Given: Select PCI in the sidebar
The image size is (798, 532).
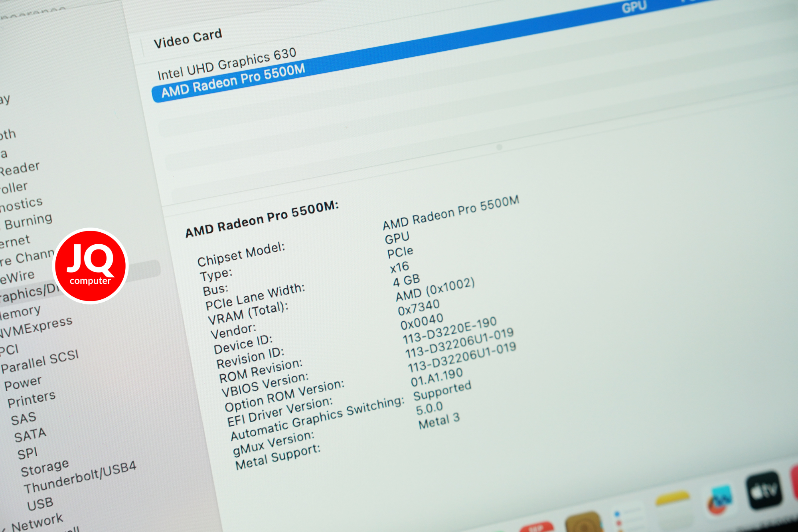Looking at the screenshot, I should pos(9,350).
